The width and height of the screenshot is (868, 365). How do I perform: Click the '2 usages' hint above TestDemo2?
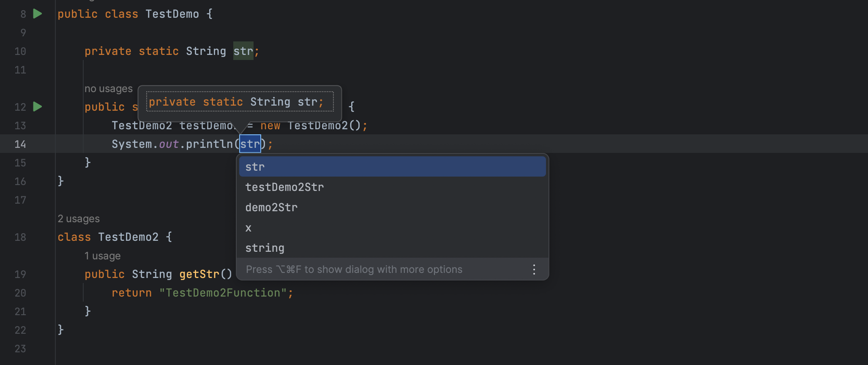(x=79, y=219)
